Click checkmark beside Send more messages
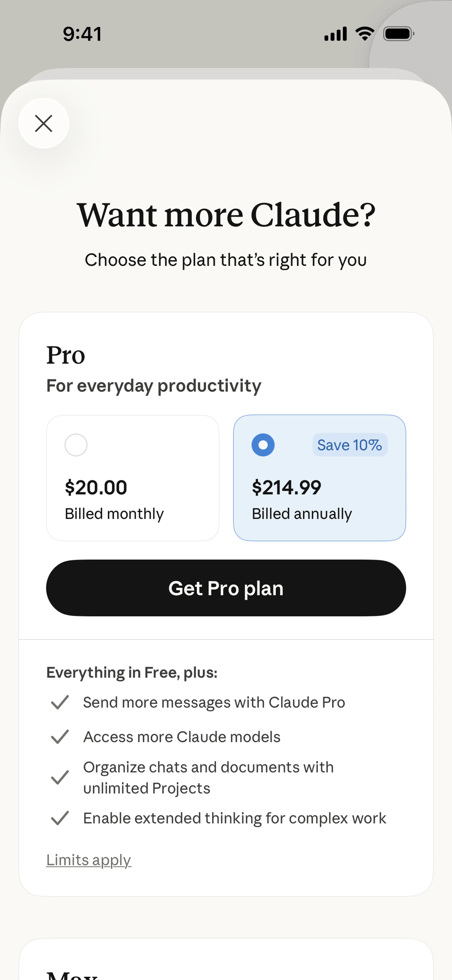452x980 pixels. tap(60, 702)
